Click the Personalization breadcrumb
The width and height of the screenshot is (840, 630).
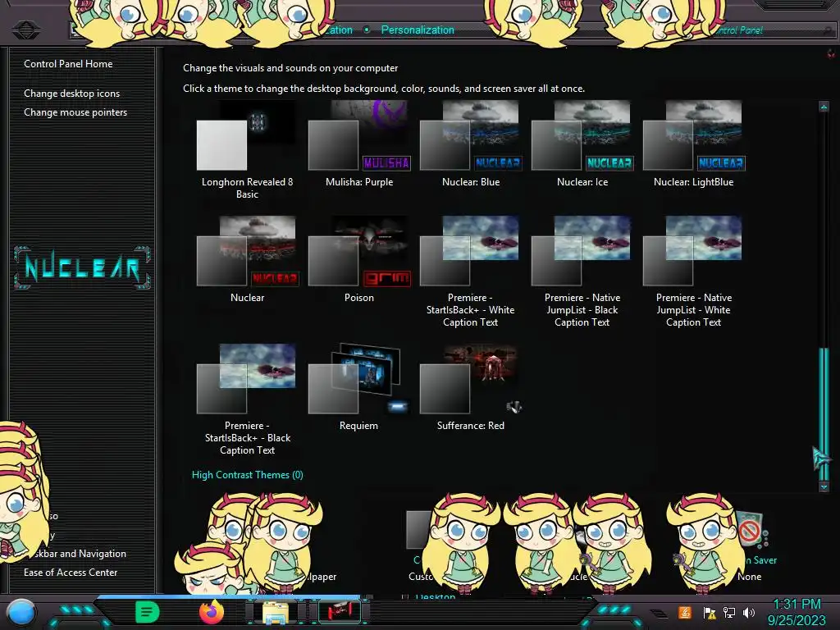pyautogui.click(x=418, y=30)
